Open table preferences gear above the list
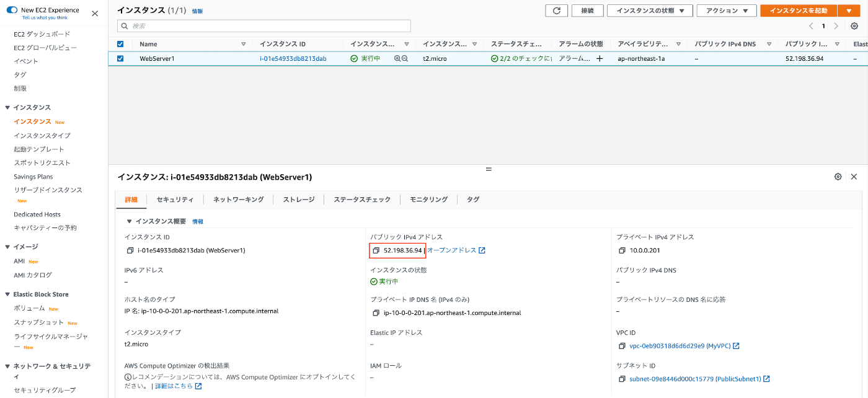Image resolution: width=868 pixels, height=398 pixels. [854, 26]
